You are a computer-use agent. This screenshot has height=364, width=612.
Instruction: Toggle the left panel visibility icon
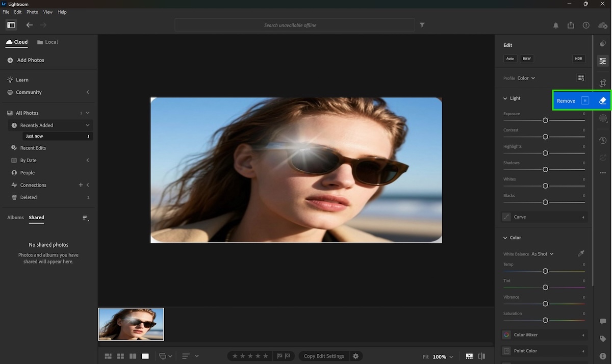click(11, 25)
